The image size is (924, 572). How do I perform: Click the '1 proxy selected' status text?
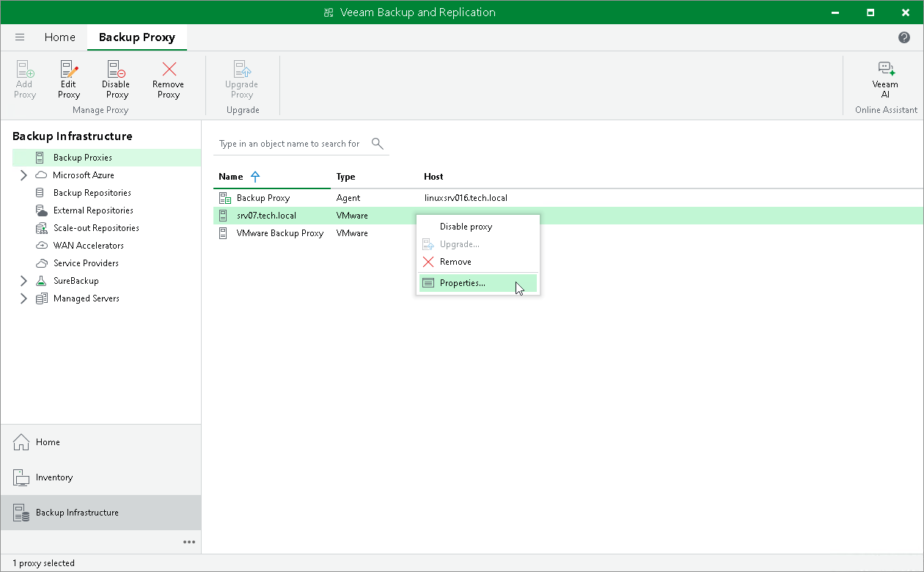[x=43, y=563]
